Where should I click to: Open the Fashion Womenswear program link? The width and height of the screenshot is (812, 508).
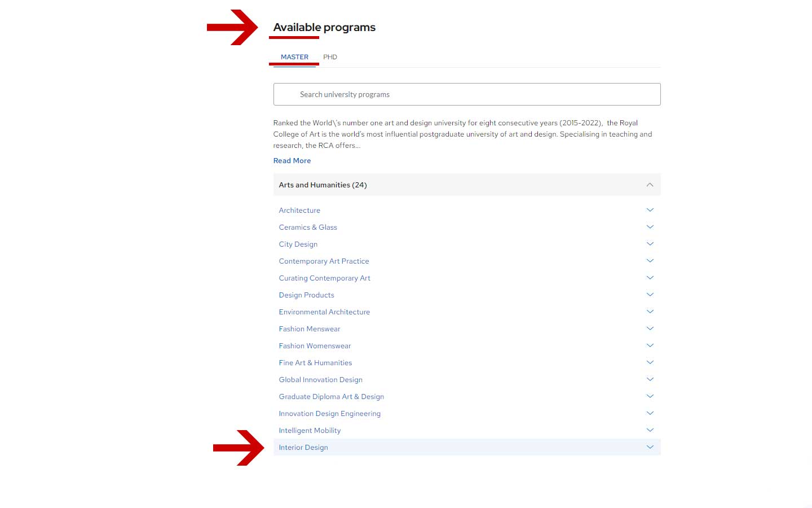coord(315,346)
